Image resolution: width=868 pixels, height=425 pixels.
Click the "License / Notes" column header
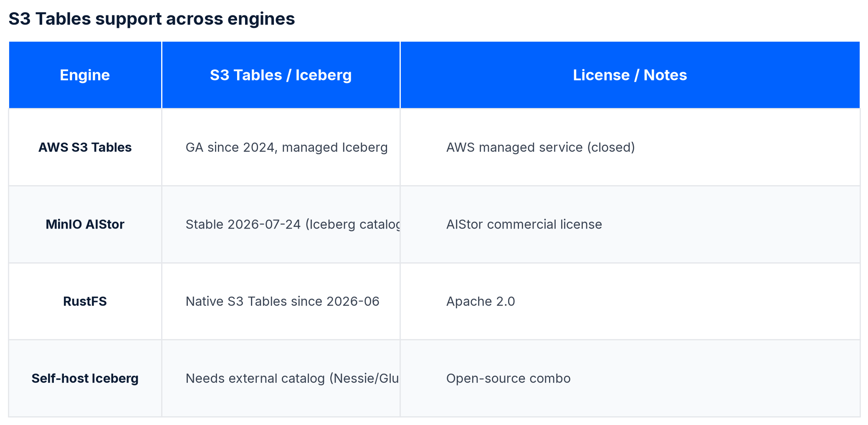click(x=630, y=75)
